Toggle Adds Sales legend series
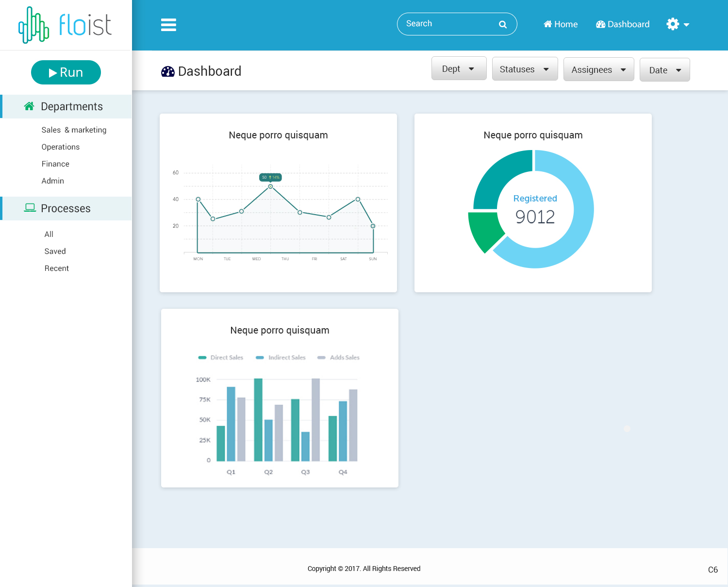 coord(339,357)
